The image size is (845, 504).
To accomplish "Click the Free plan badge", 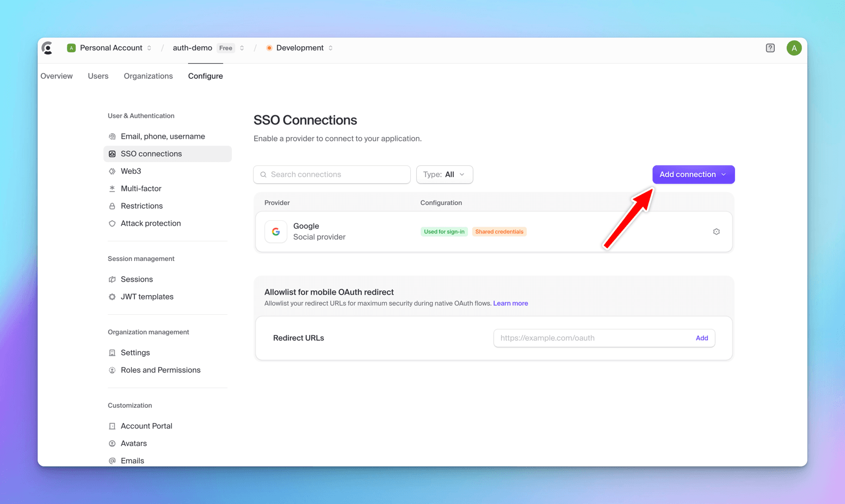I will pyautogui.click(x=226, y=48).
